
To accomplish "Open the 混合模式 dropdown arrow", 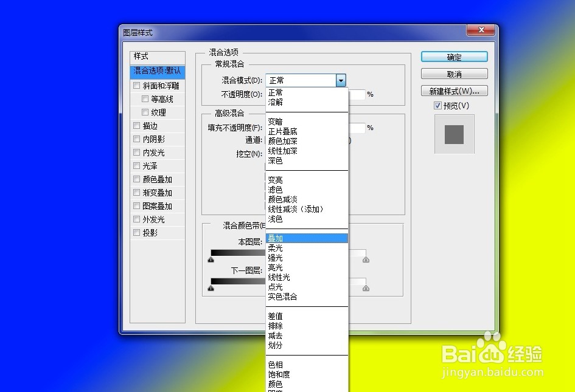I will pyautogui.click(x=341, y=80).
